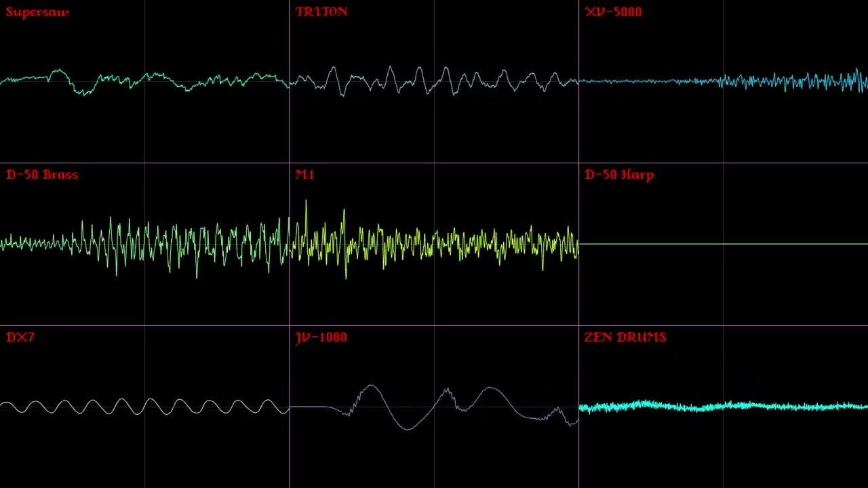Select the DX7 channel label

[x=20, y=338]
